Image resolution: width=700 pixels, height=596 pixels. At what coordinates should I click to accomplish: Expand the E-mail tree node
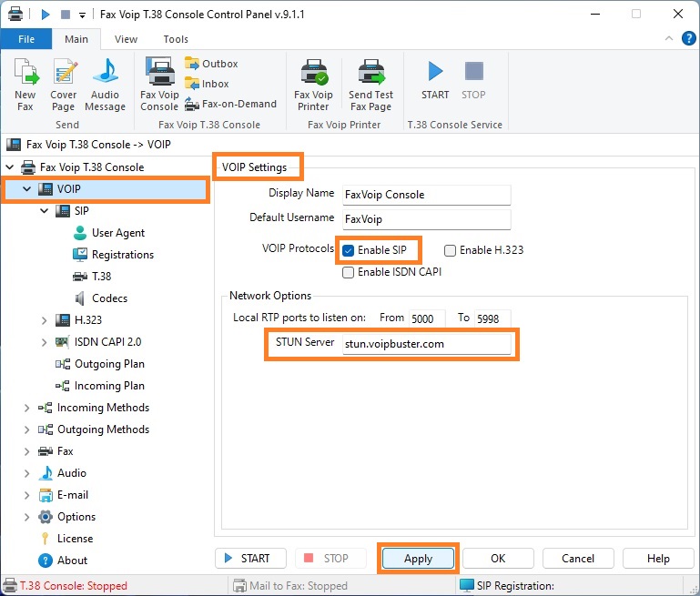(26, 495)
